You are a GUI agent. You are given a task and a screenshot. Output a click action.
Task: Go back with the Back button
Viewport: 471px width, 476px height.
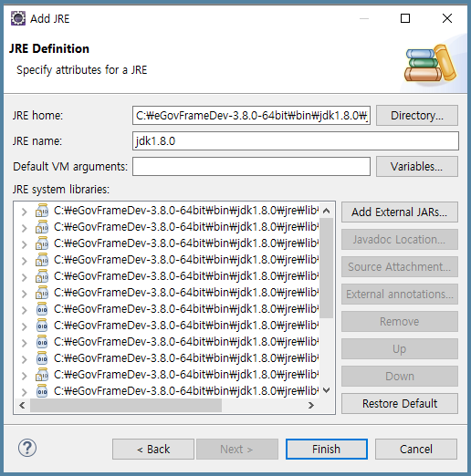coord(153,449)
